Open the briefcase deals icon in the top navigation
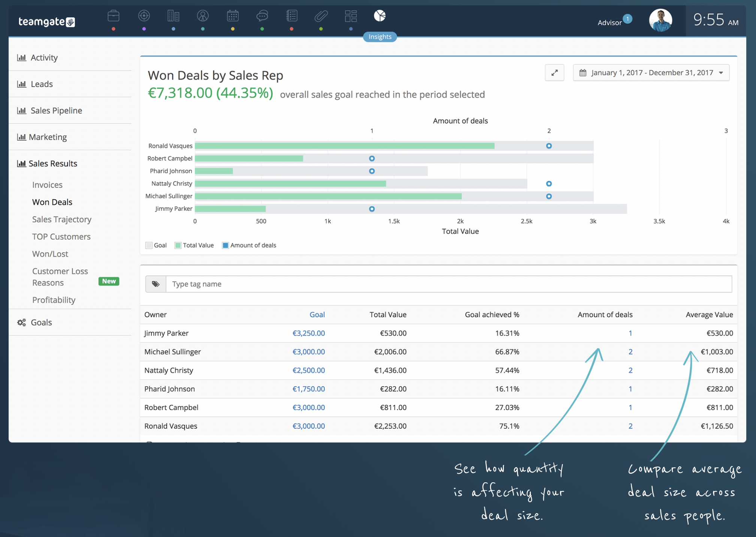Image resolution: width=756 pixels, height=537 pixels. [x=114, y=16]
